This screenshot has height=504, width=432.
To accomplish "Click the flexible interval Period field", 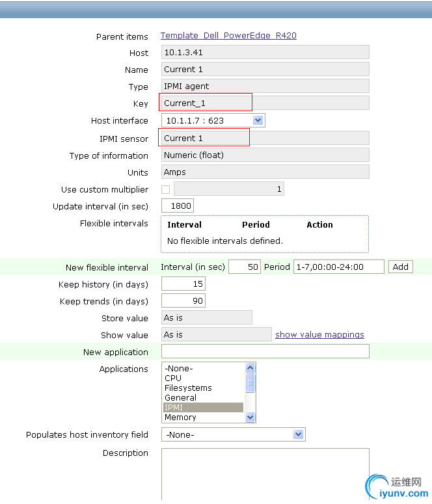I will (x=339, y=267).
